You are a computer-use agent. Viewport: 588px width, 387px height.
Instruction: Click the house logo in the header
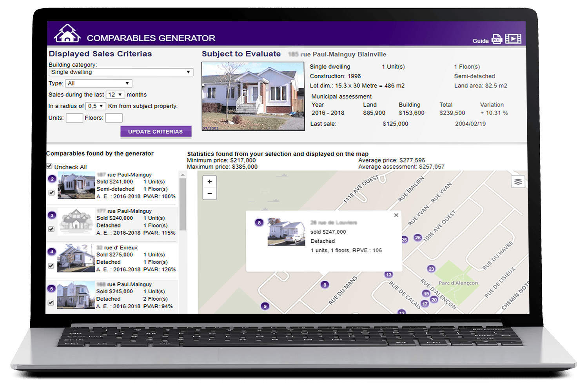(67, 33)
